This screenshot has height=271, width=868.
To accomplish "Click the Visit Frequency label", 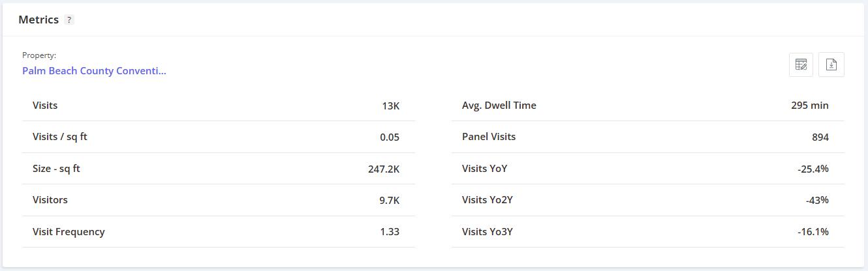I will coord(69,232).
